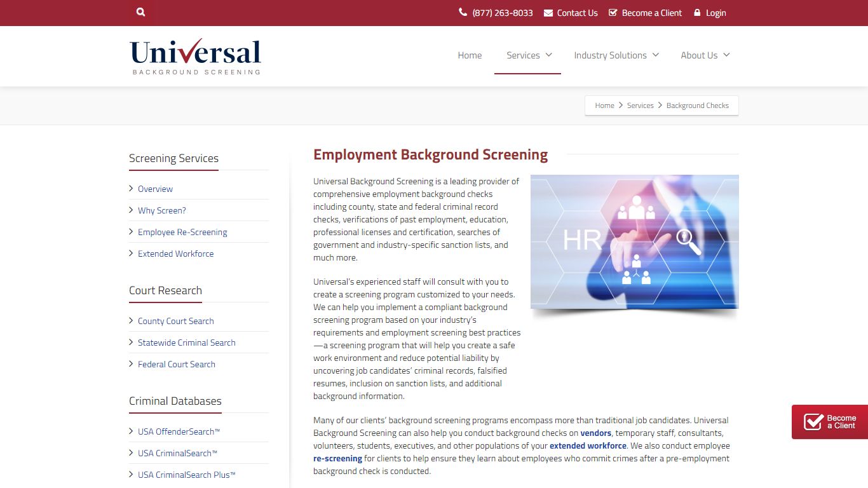This screenshot has width=868, height=488.
Task: Go to Home in main navigation
Action: 470,55
